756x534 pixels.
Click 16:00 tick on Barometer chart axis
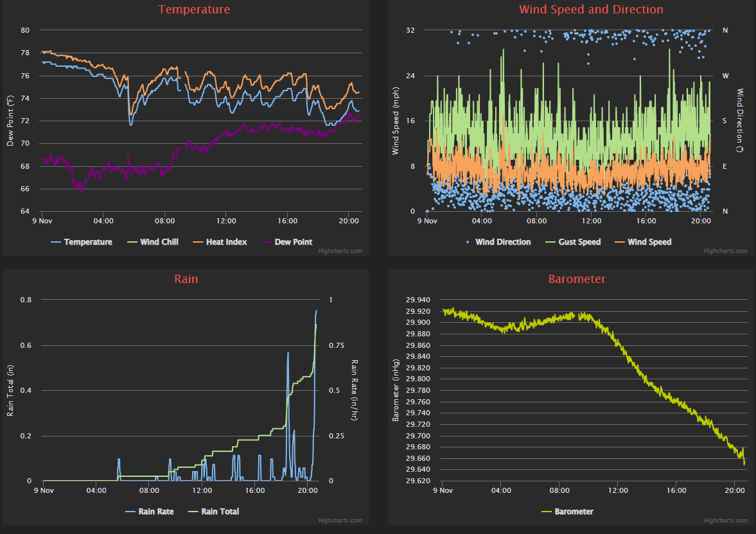click(x=676, y=490)
